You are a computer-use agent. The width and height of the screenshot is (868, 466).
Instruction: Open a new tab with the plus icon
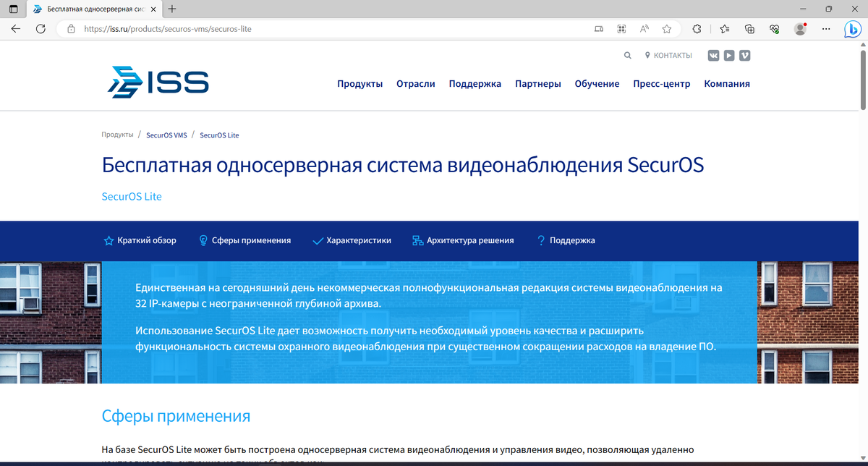point(171,9)
